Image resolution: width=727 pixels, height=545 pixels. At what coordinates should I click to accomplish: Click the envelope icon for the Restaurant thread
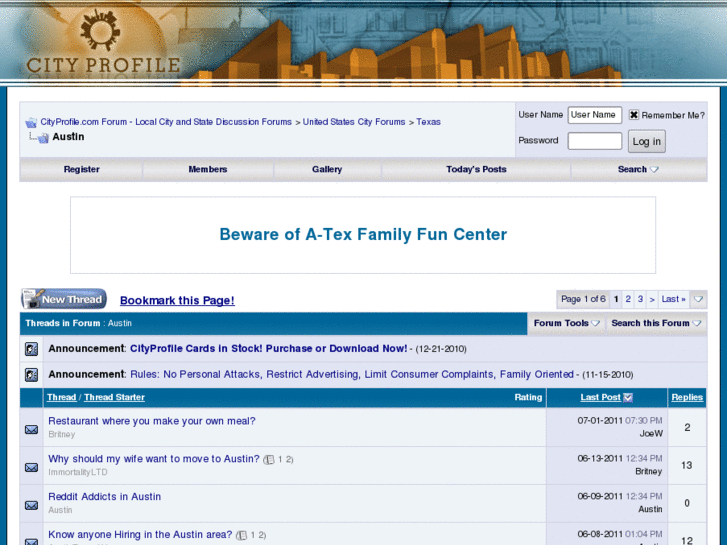(32, 430)
